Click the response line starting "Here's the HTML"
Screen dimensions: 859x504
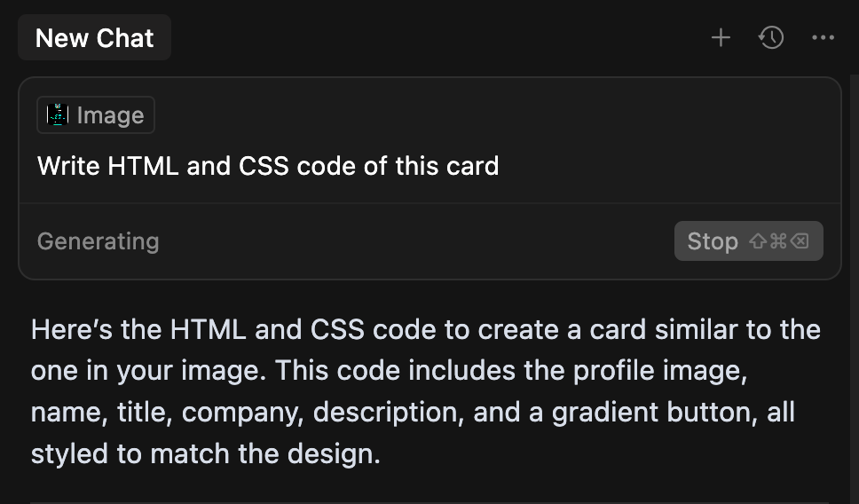click(x=426, y=330)
